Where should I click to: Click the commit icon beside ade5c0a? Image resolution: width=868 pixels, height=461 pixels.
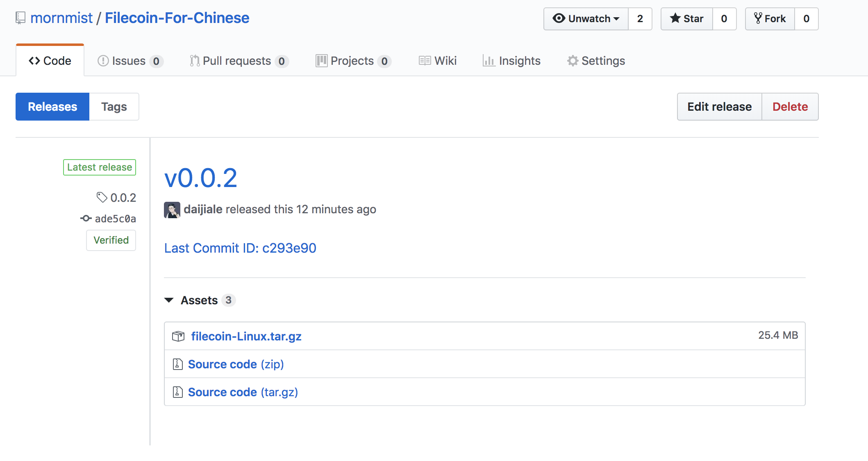86,218
